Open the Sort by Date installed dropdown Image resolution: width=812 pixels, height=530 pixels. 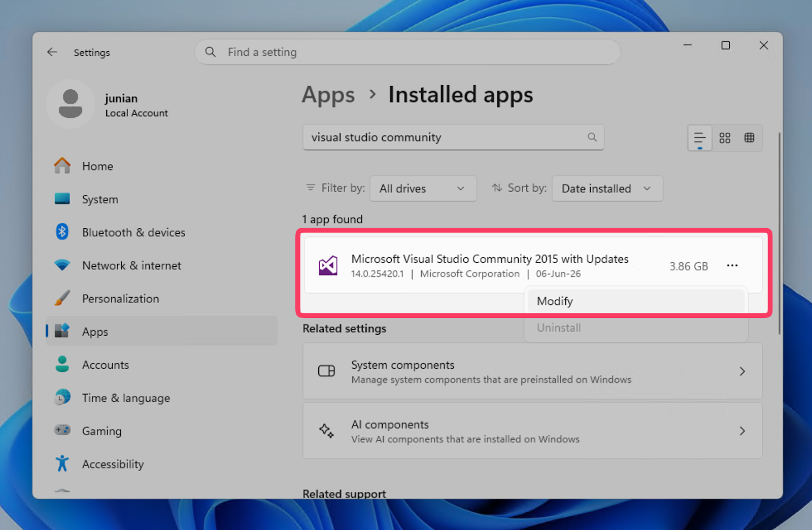click(607, 189)
